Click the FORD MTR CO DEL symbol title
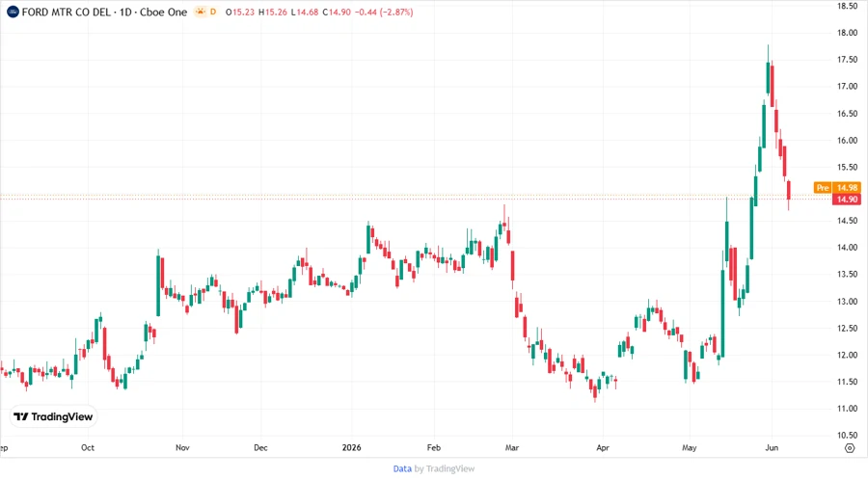868x480 pixels. point(67,13)
